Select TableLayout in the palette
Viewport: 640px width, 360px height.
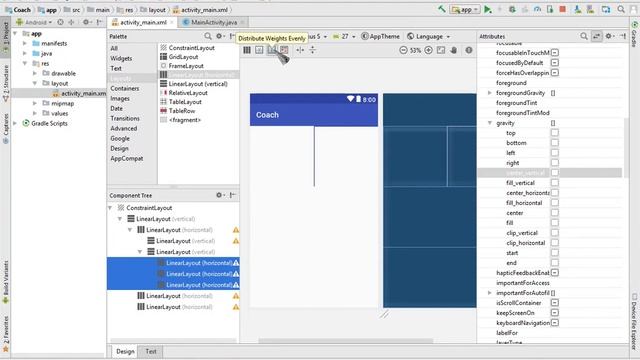[185, 102]
